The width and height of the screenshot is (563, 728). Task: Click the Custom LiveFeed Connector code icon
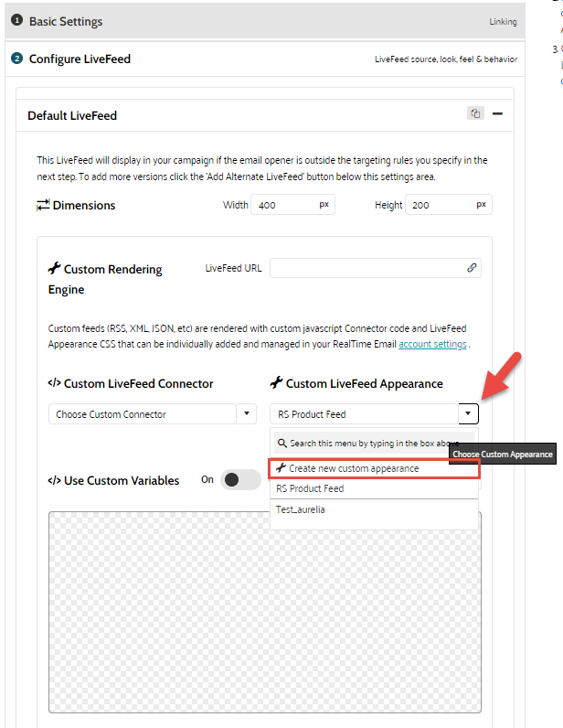(54, 383)
